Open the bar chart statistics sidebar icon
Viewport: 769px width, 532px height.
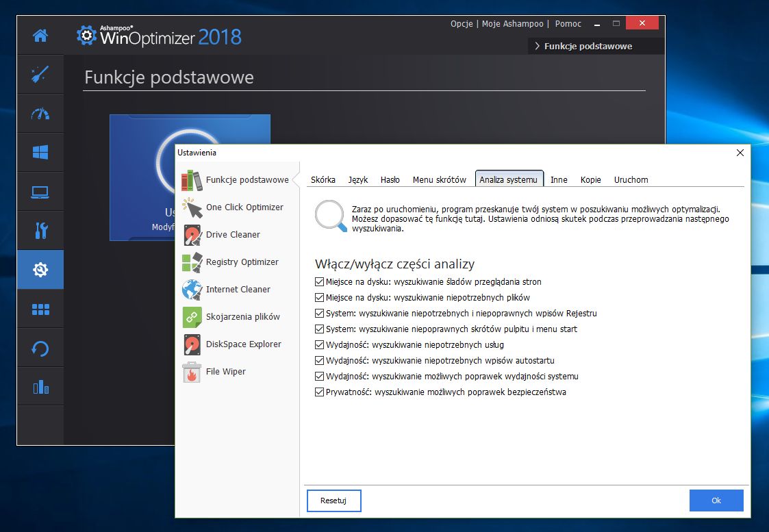click(40, 388)
